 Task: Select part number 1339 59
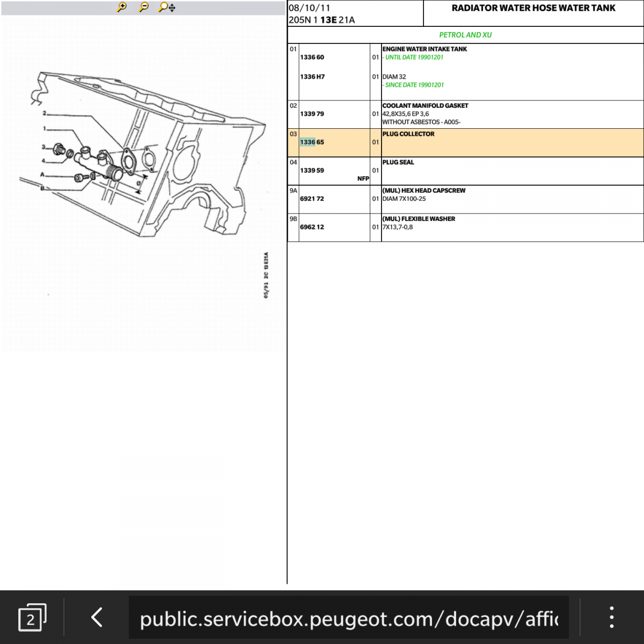312,171
